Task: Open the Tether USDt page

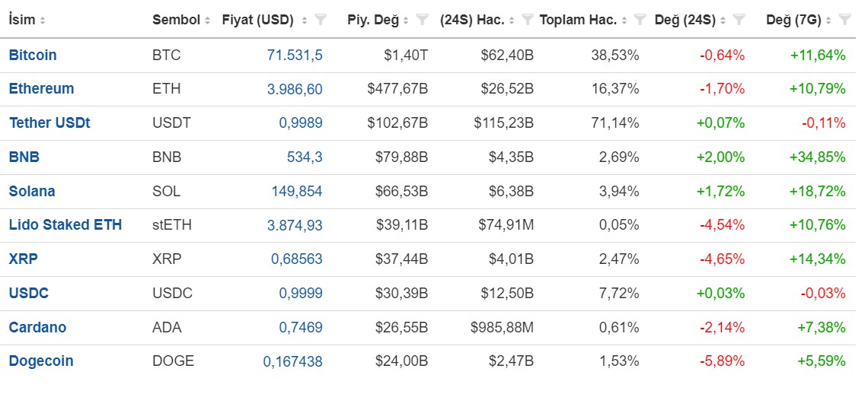Action: point(49,123)
